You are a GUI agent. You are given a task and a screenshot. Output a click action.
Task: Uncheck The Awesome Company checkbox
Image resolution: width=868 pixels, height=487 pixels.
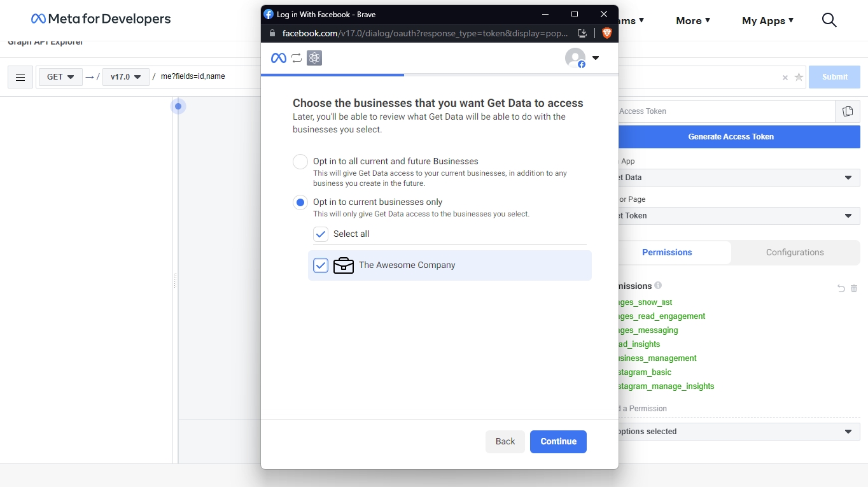click(321, 265)
